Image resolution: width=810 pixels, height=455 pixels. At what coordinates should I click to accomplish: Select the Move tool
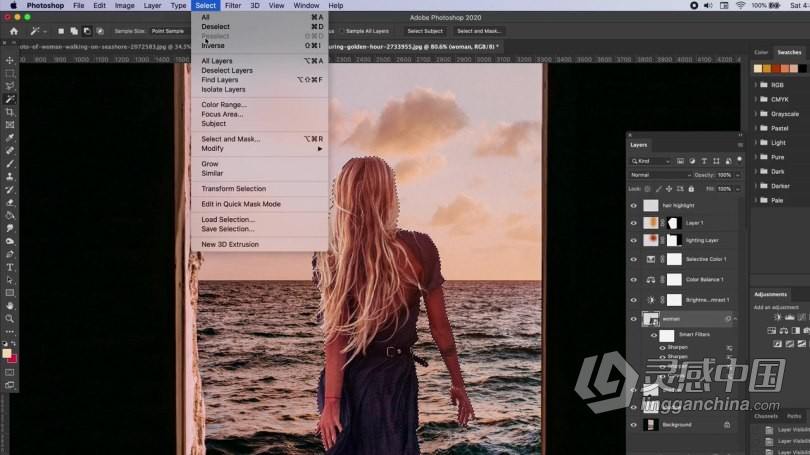pyautogui.click(x=10, y=61)
